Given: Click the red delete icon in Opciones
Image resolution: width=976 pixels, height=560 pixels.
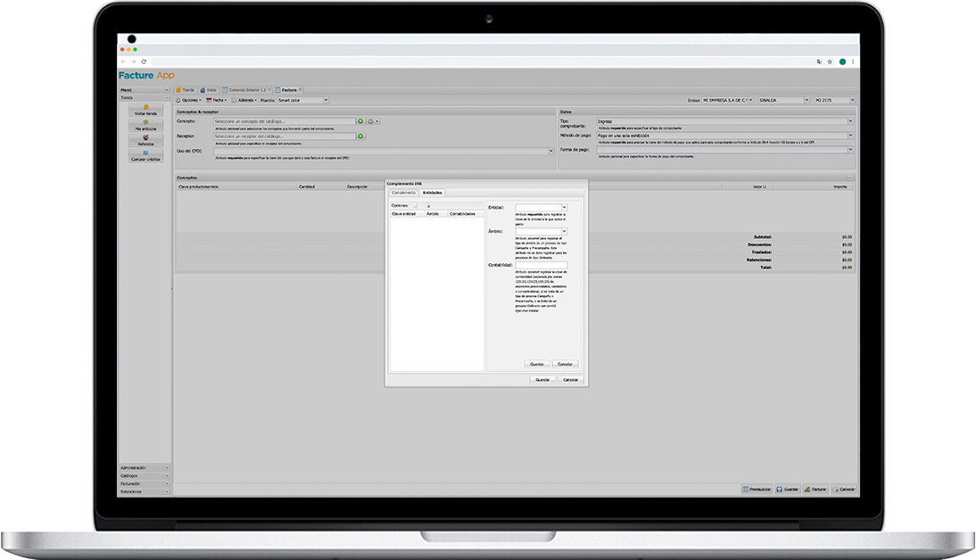Looking at the screenshot, I should pos(428,206).
